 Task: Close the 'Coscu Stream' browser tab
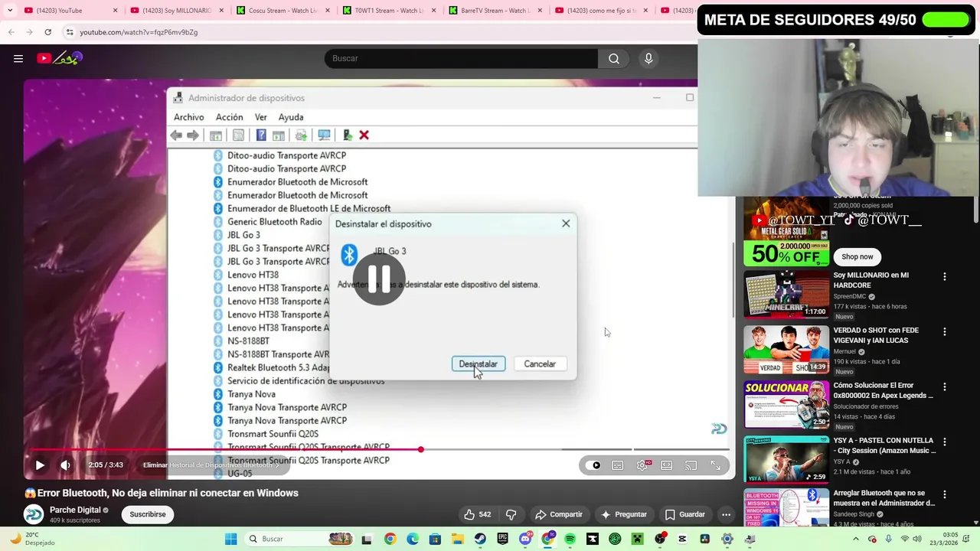tap(328, 10)
